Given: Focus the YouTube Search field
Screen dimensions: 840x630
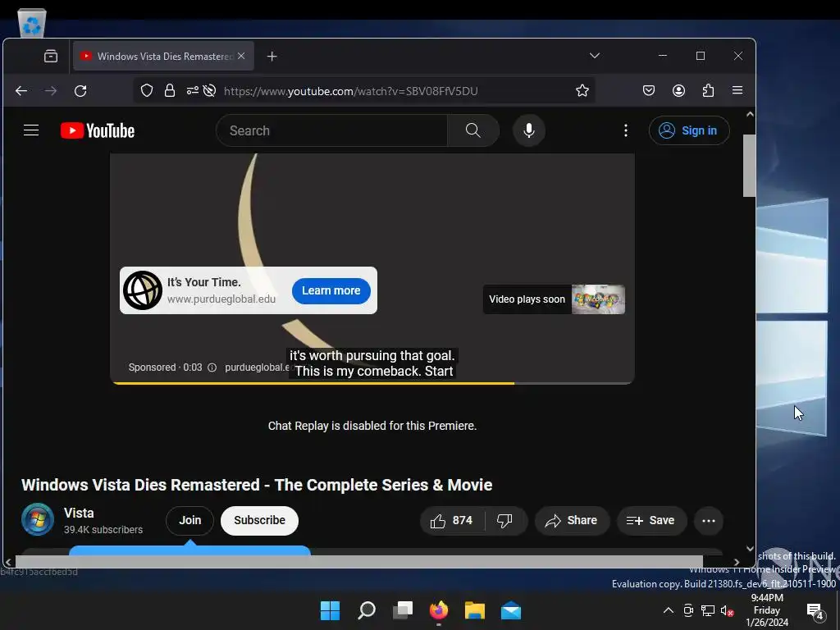Looking at the screenshot, I should click(331, 130).
